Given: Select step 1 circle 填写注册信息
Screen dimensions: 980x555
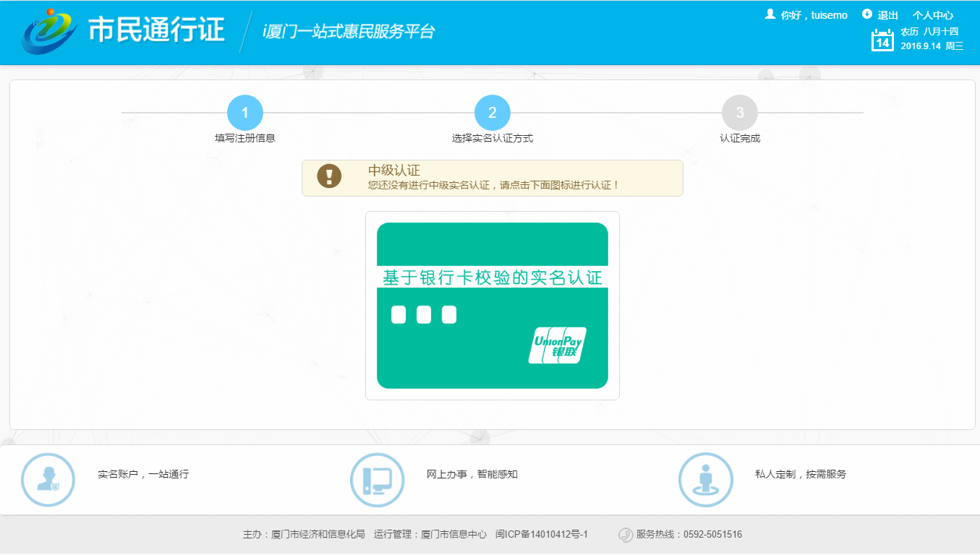Looking at the screenshot, I should 245,113.
